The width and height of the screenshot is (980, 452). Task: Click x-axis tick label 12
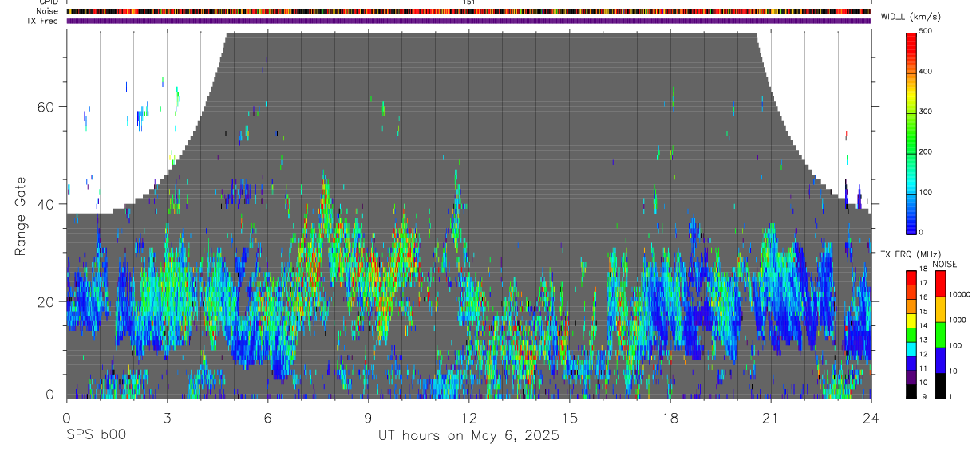pos(468,418)
